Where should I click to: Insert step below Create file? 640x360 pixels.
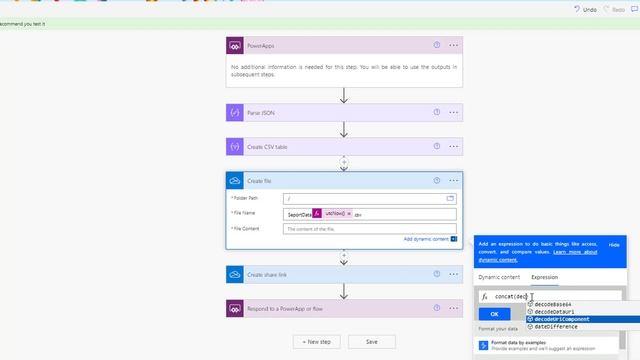344,256
